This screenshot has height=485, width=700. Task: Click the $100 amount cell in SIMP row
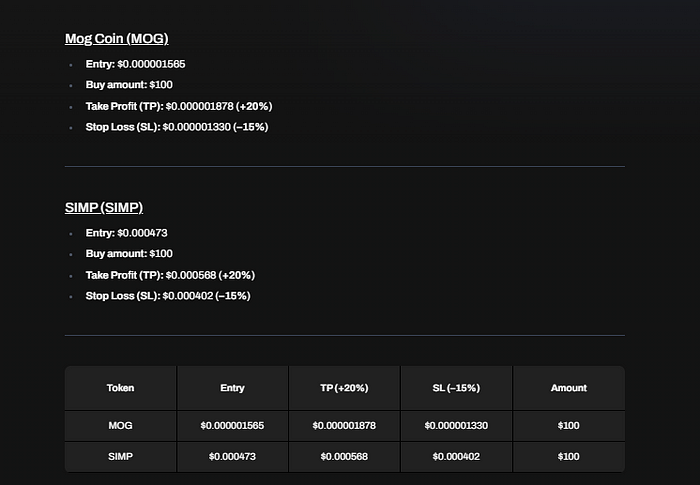[569, 457]
